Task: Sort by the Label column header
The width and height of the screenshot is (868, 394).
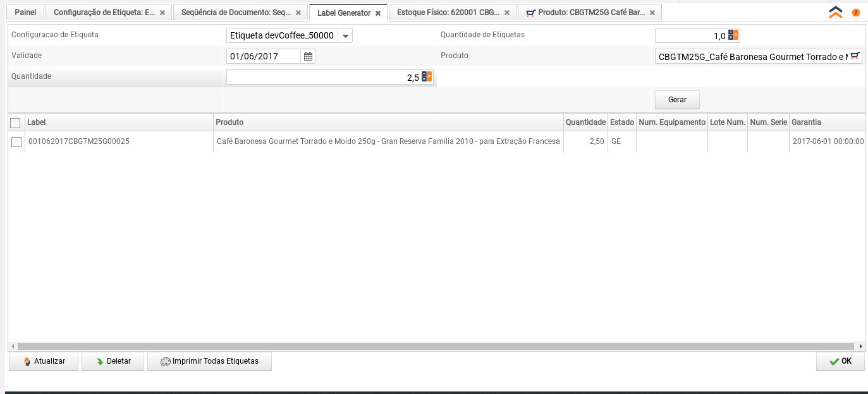Action: [x=119, y=122]
